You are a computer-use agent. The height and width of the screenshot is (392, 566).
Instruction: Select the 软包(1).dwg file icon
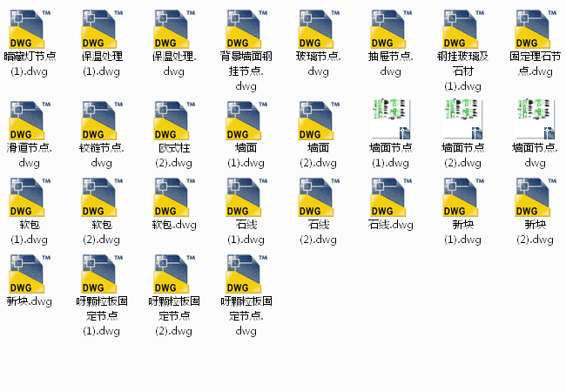point(30,197)
